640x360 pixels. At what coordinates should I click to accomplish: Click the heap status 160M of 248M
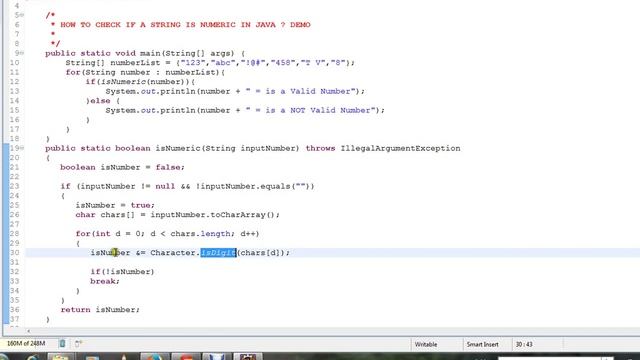point(26,344)
